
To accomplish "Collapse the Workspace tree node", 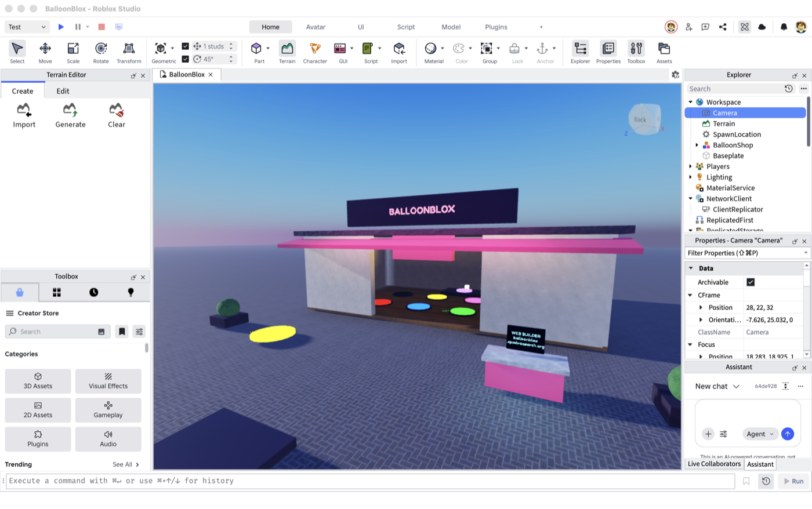I will tap(690, 102).
